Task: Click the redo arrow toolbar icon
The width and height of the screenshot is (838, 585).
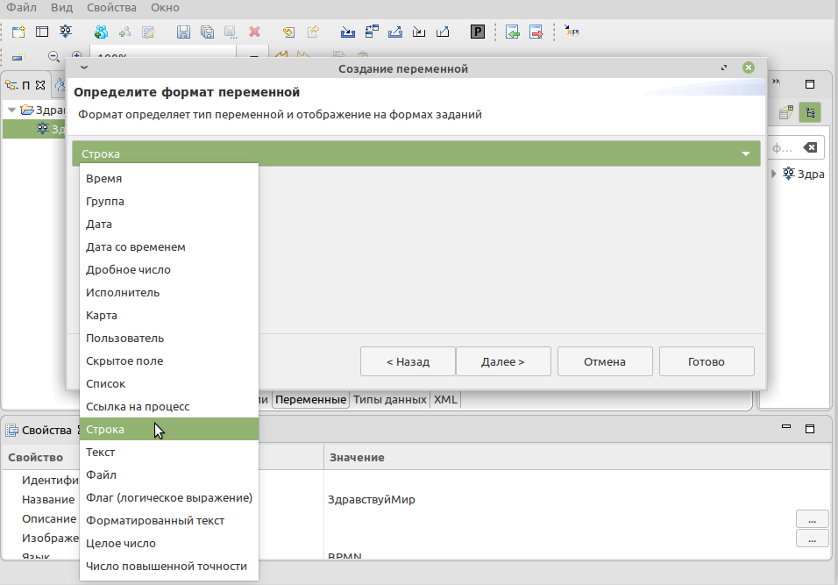Action: 313,32
